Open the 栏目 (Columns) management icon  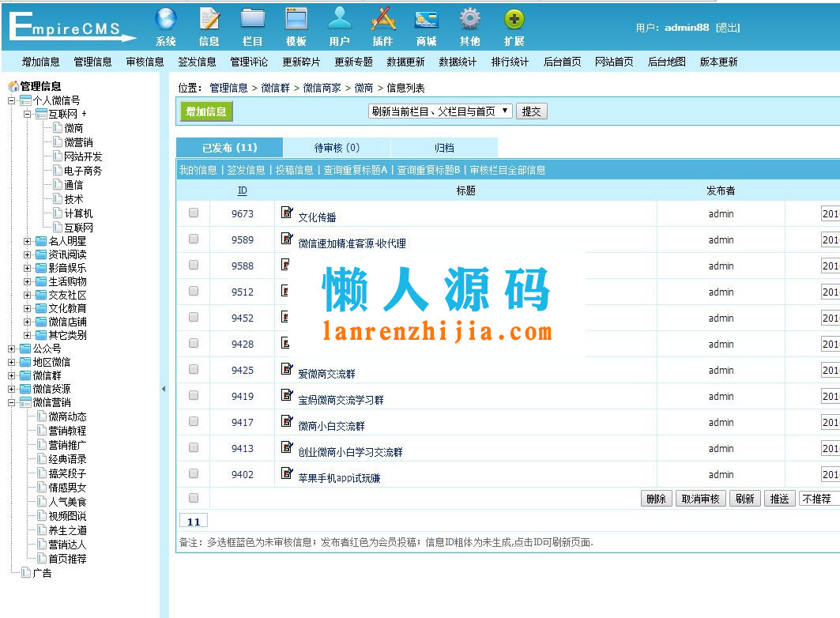coord(252,24)
